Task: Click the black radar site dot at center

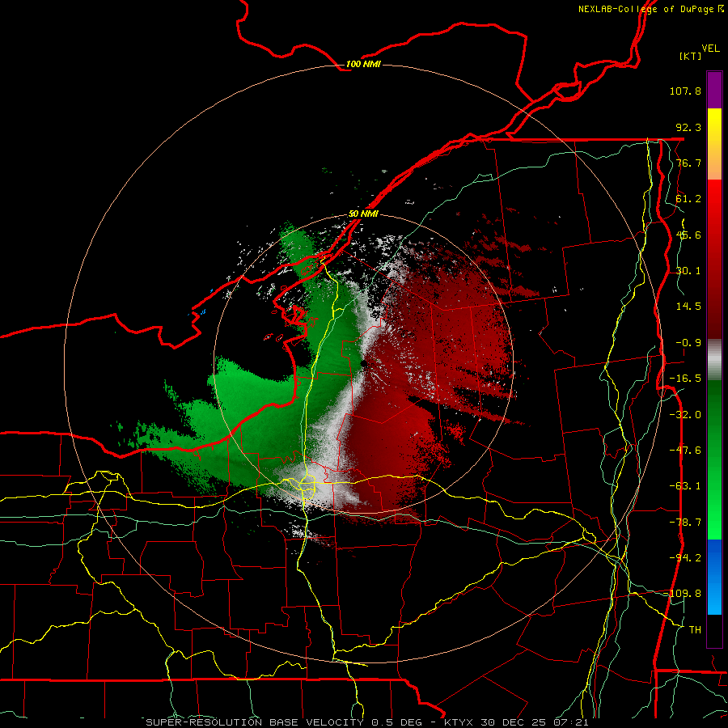Action: coord(364,364)
